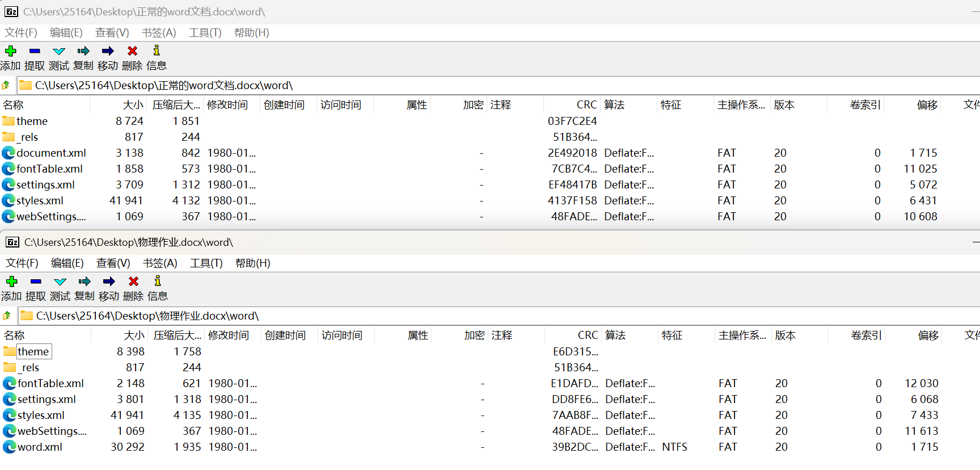Open the 书签(A) menu in the 正常的word文档.docx window

coord(159,33)
